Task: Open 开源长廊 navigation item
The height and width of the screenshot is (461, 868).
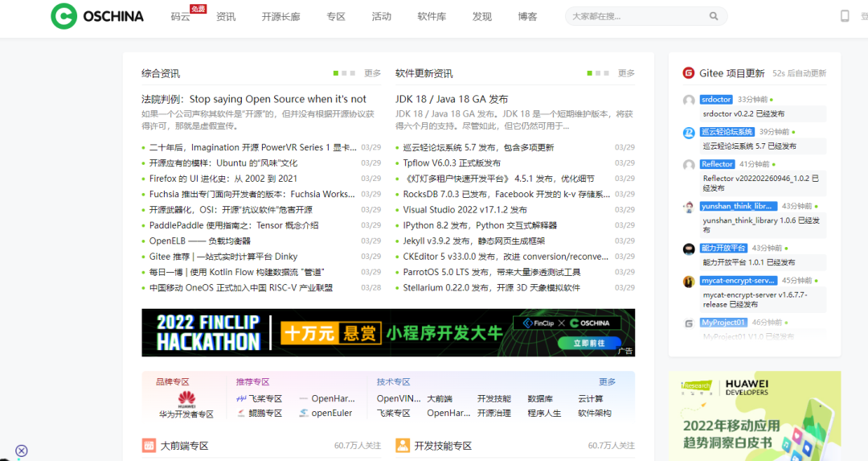Action: 281,17
